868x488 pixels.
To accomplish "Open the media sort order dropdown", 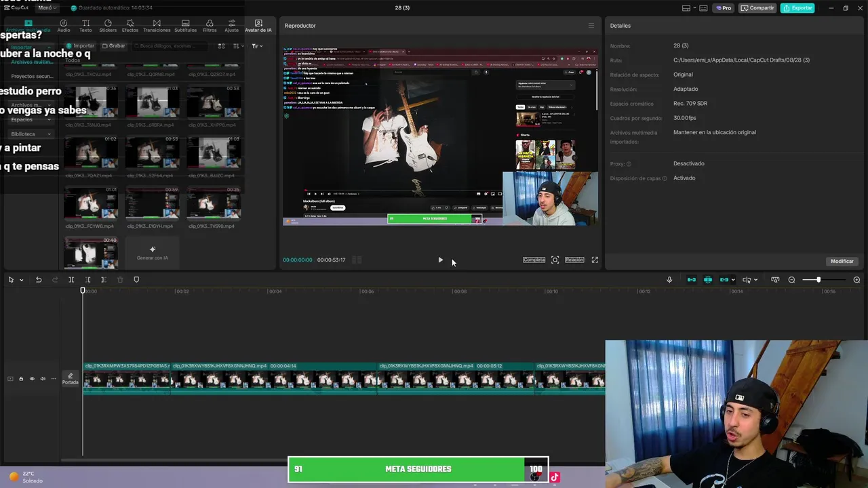I will pyautogui.click(x=237, y=46).
